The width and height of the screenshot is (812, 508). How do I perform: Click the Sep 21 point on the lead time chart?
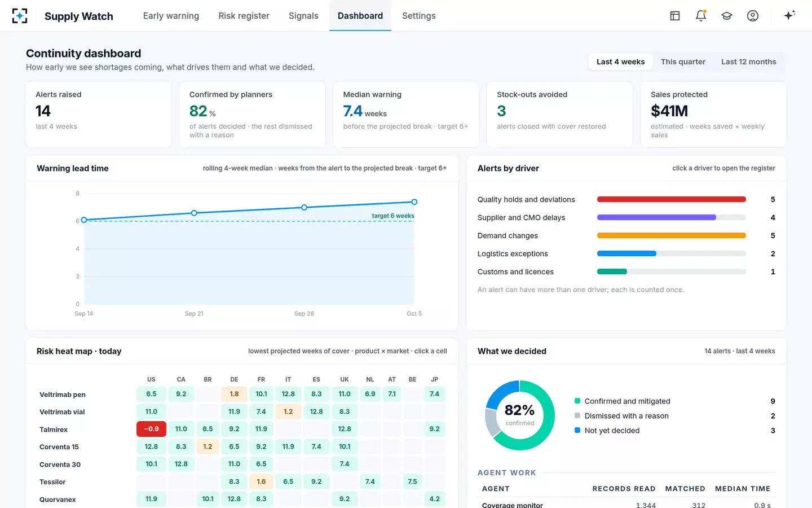click(x=194, y=213)
